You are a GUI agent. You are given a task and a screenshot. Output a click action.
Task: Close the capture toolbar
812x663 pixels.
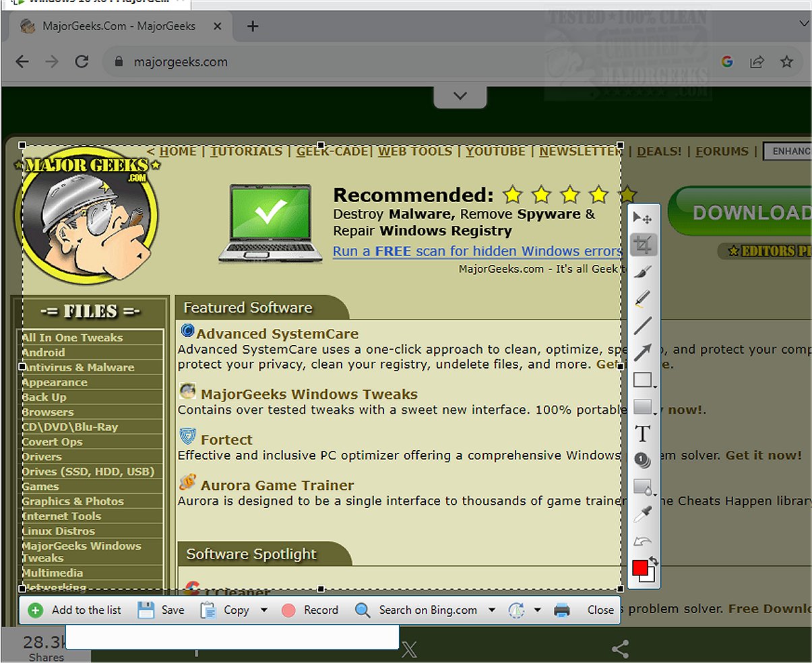tap(600, 610)
